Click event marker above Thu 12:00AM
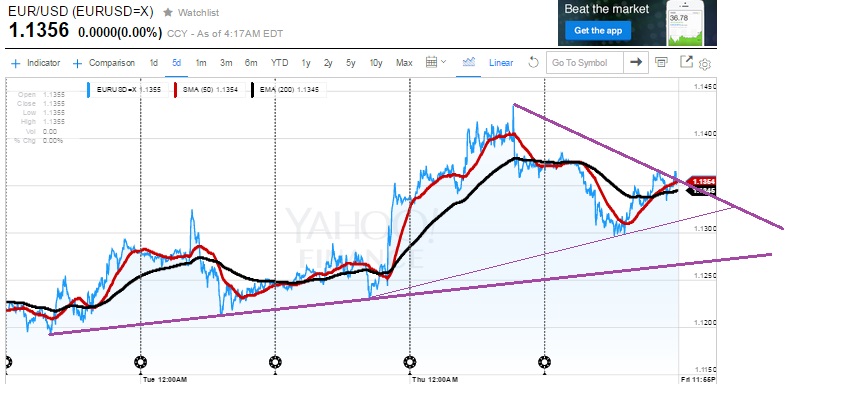Screen dimensions: 842x399 [x=410, y=361]
